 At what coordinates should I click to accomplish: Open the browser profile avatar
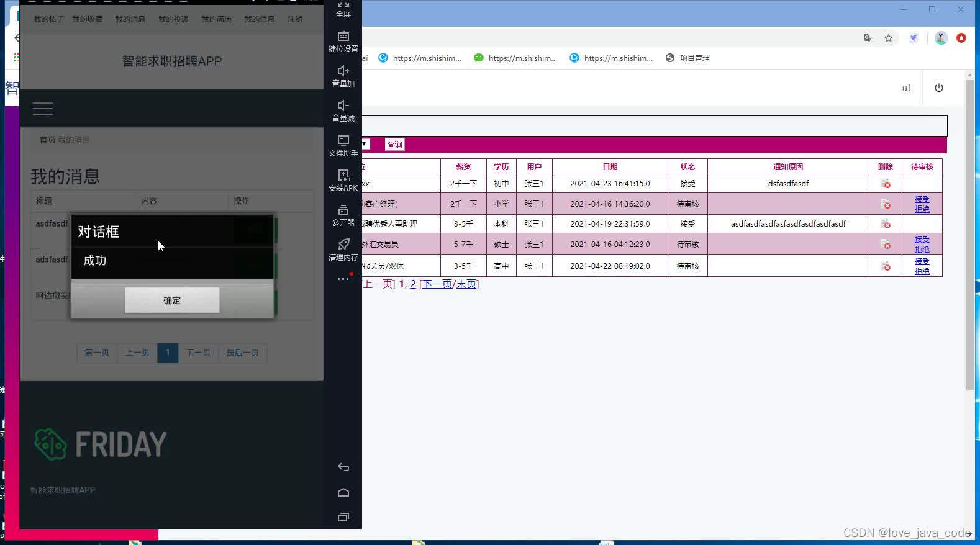[x=941, y=38]
